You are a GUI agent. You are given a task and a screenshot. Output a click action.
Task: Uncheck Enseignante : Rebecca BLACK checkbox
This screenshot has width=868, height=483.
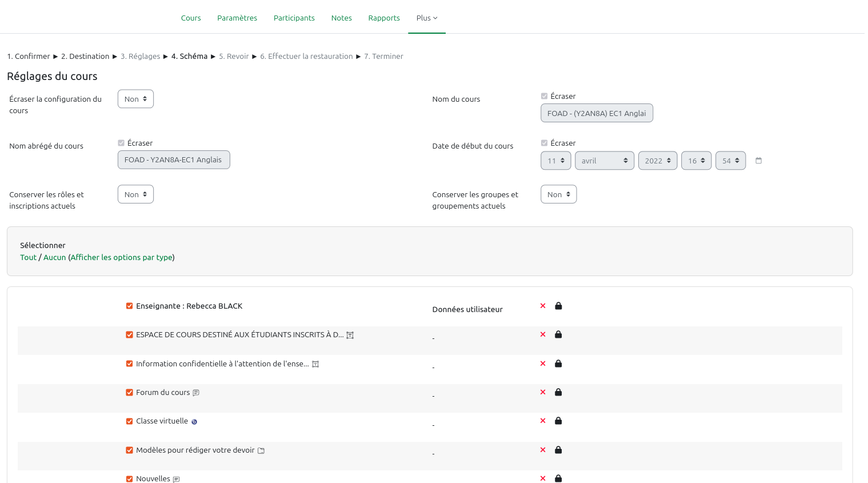click(x=130, y=306)
